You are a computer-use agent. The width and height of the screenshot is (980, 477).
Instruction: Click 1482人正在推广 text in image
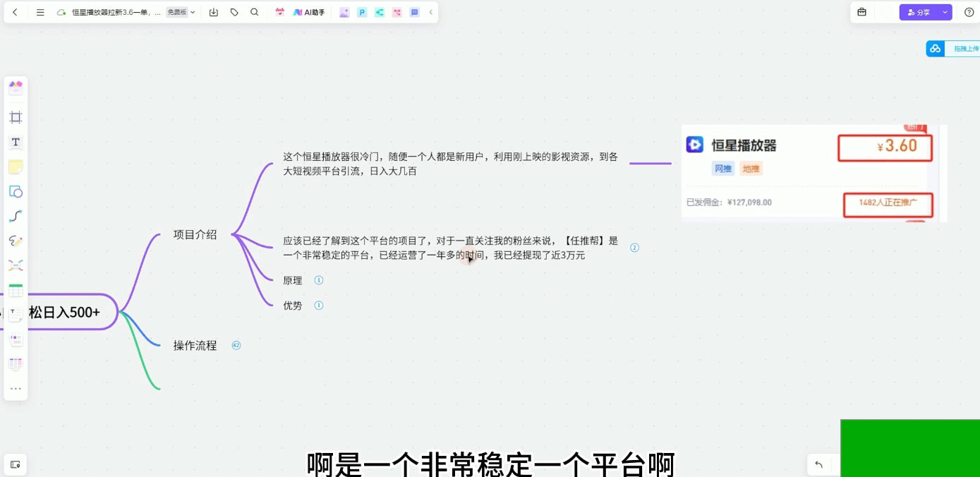pyautogui.click(x=888, y=203)
